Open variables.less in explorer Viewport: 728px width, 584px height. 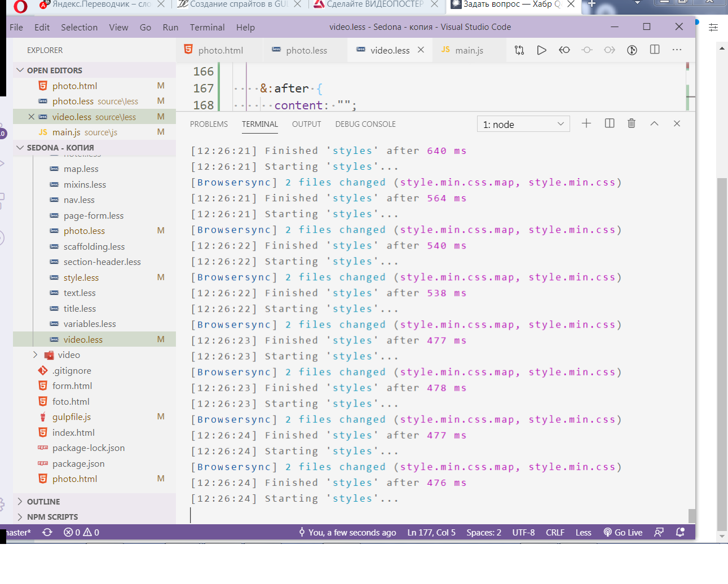pos(94,324)
